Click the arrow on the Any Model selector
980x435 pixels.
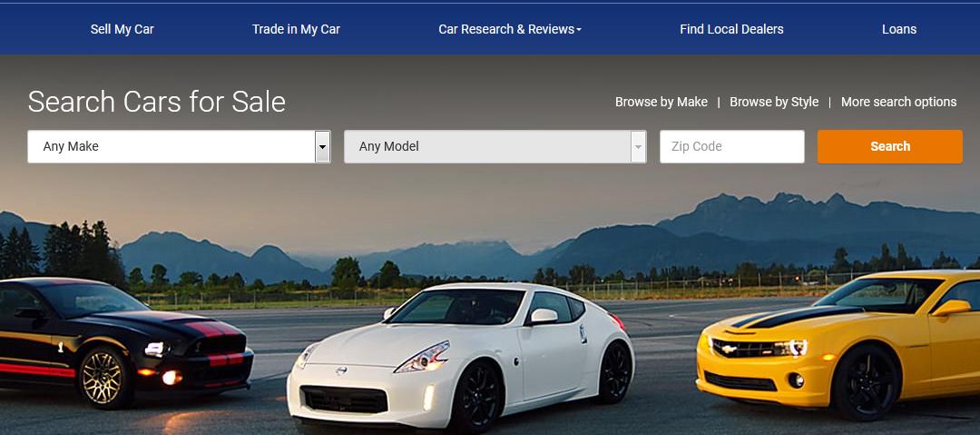[x=638, y=146]
